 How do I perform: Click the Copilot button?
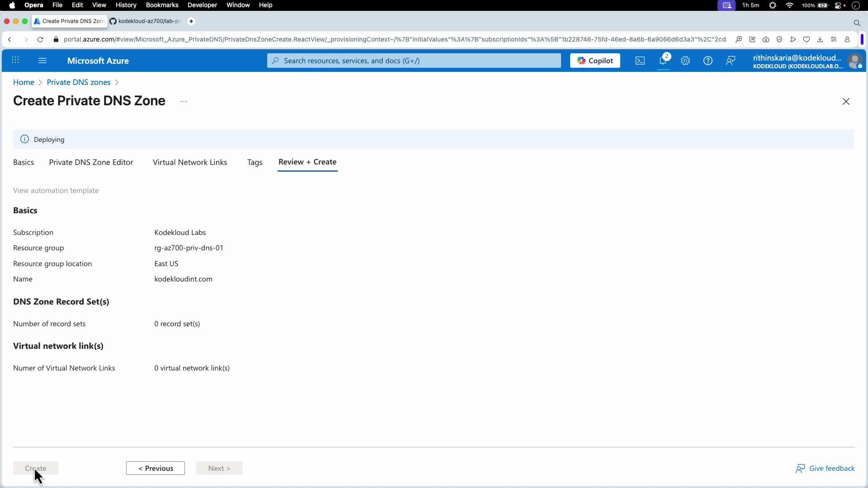pos(595,61)
